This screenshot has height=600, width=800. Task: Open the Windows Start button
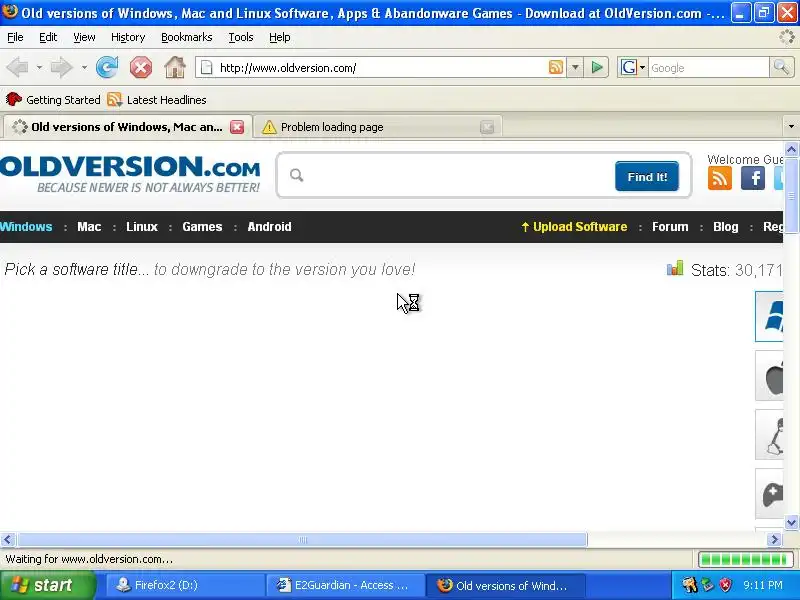coord(47,585)
